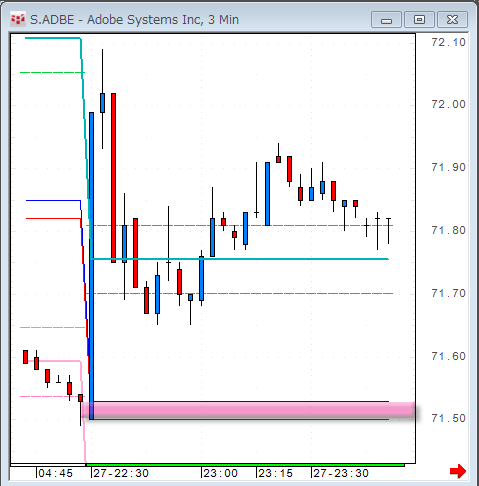Click the 27-22:30 time axis label

121,473
